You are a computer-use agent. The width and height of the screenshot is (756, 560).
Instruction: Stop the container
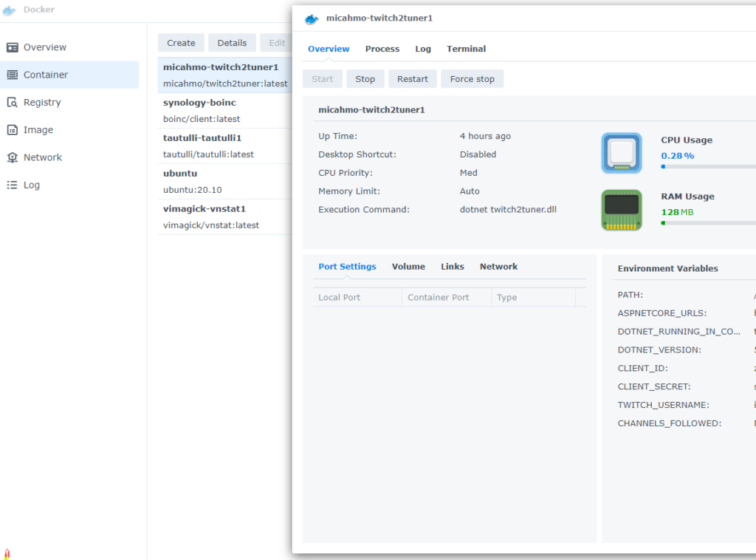point(365,79)
